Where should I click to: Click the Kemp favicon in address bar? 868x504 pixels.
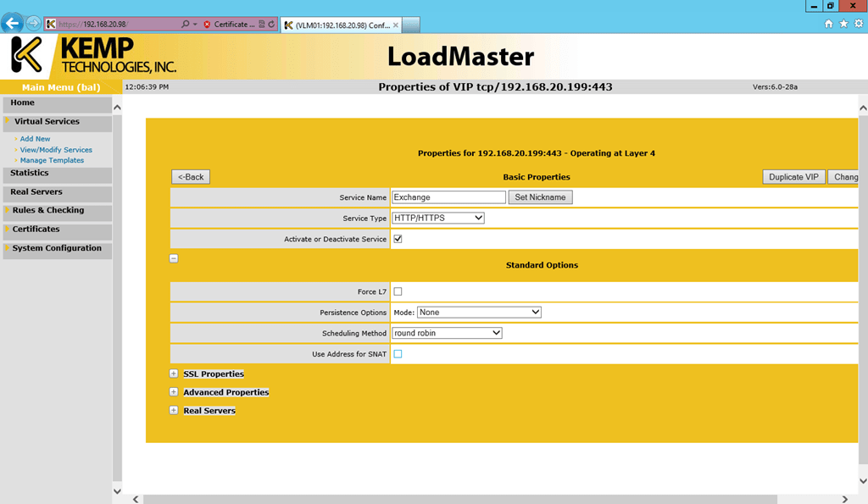pyautogui.click(x=51, y=25)
